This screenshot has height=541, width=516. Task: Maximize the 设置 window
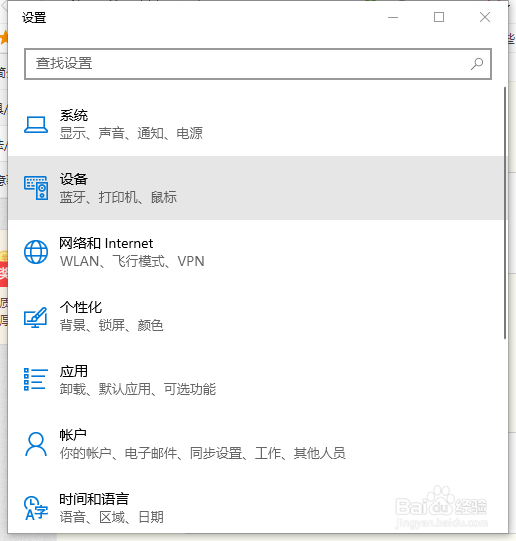click(x=439, y=17)
